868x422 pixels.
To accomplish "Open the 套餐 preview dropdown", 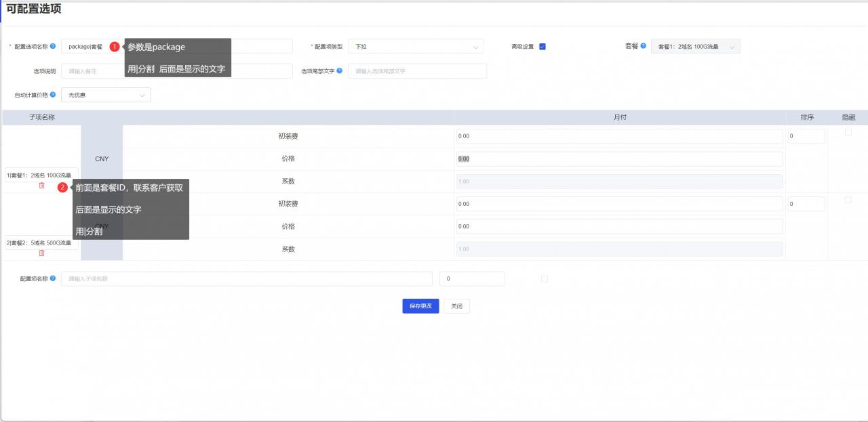I will tap(695, 47).
